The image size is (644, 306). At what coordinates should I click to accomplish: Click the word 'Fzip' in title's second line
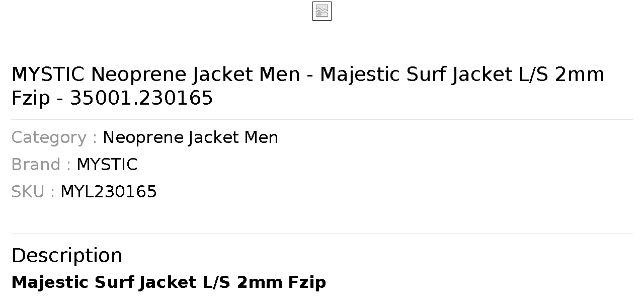click(31, 98)
